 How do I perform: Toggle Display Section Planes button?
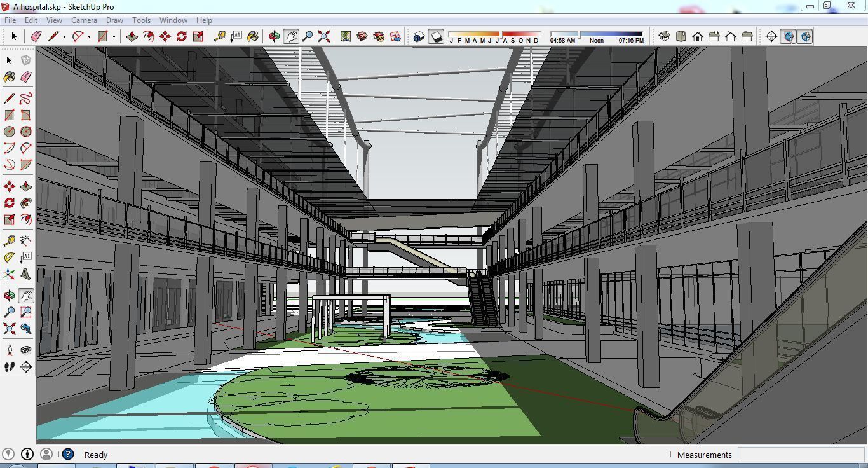tap(788, 36)
